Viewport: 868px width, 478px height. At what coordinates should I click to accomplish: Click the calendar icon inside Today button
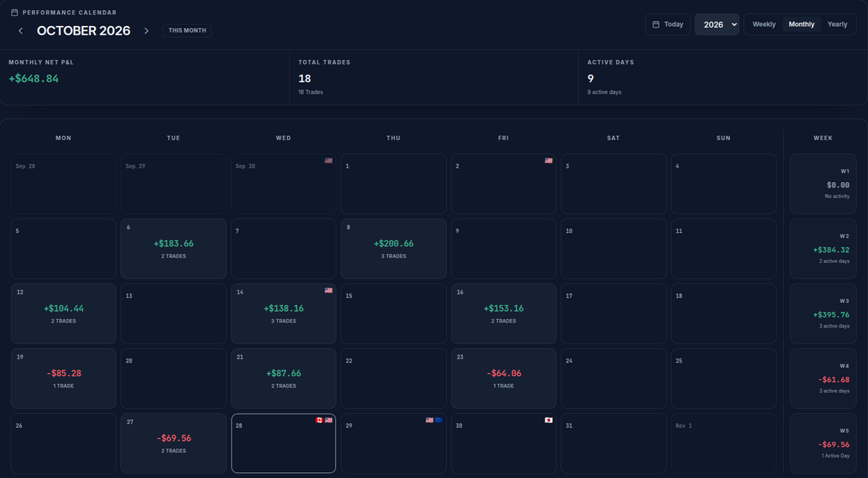pyautogui.click(x=656, y=24)
